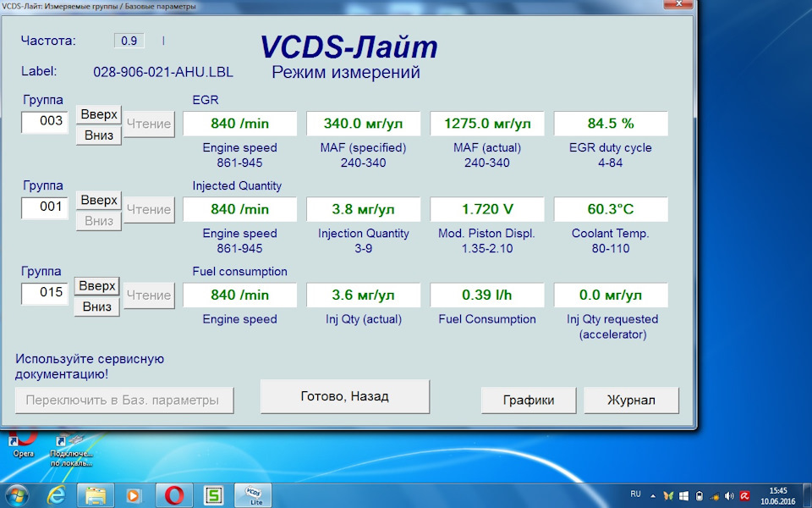
Task: Select the Injection Quantity value 3.8 мг/ул
Action: tap(363, 209)
